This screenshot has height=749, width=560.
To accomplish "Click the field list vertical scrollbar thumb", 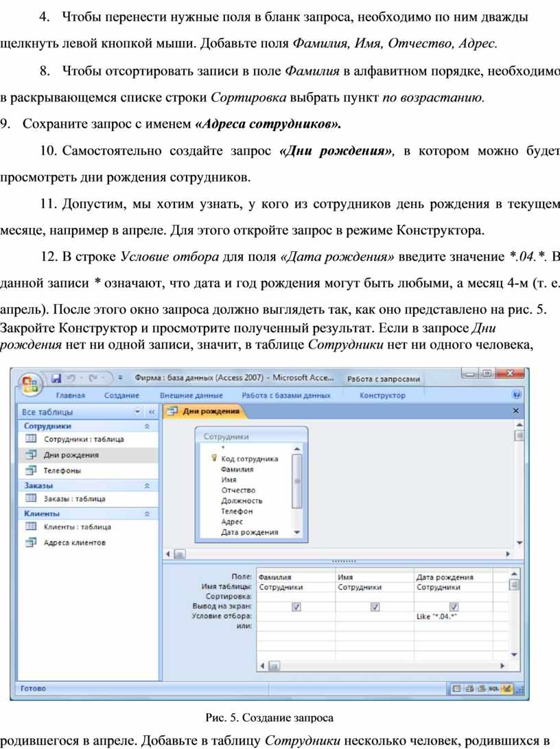I will 297,481.
